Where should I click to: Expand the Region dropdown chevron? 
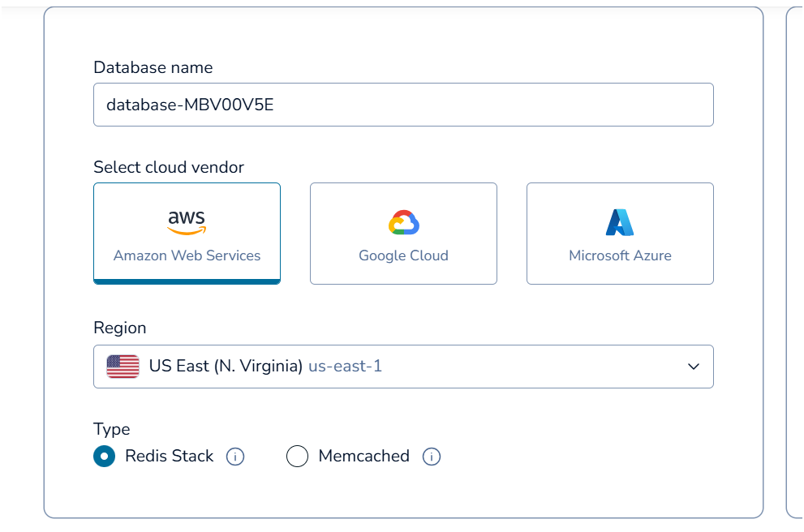tap(694, 367)
